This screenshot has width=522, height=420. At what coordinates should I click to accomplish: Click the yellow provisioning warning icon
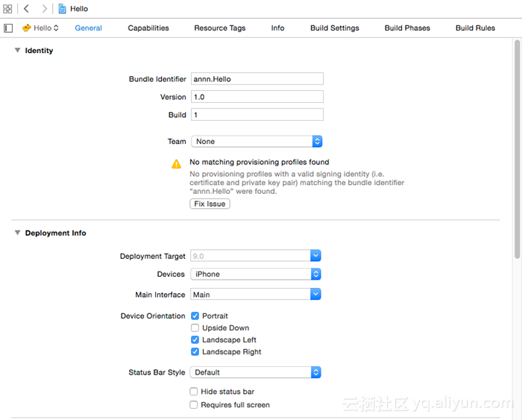pyautogui.click(x=176, y=164)
